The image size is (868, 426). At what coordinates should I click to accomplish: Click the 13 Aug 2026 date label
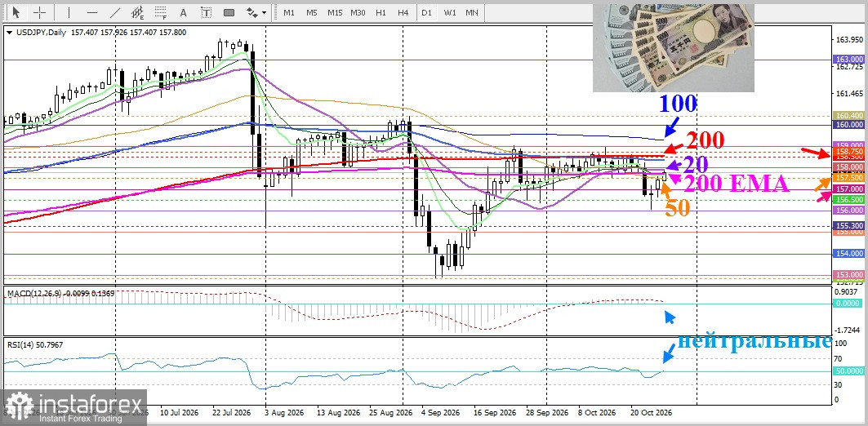coord(338,413)
